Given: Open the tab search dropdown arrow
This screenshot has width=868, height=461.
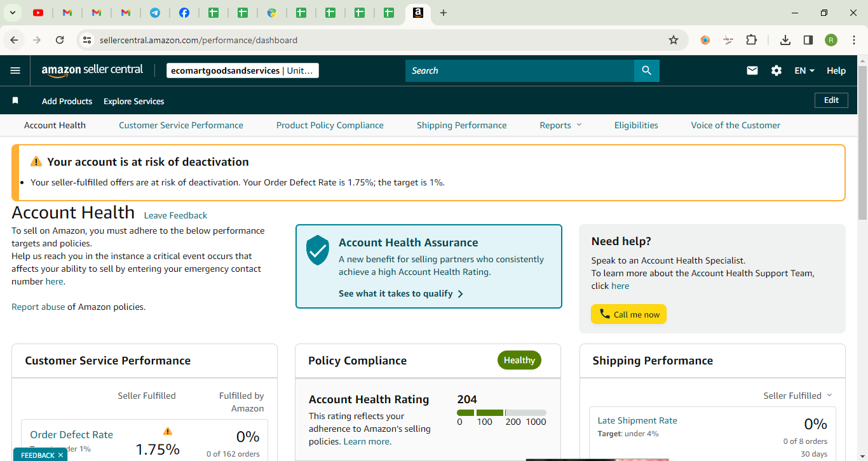Looking at the screenshot, I should point(12,13).
